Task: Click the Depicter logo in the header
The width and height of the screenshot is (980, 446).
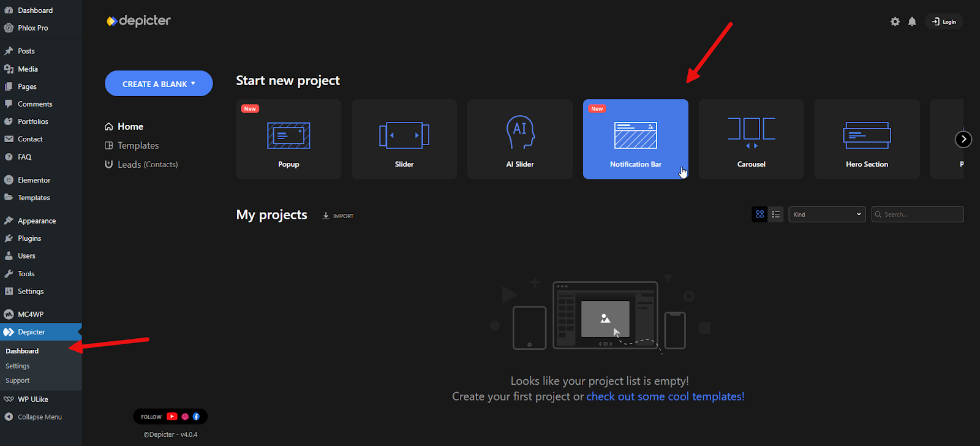Action: coord(138,21)
